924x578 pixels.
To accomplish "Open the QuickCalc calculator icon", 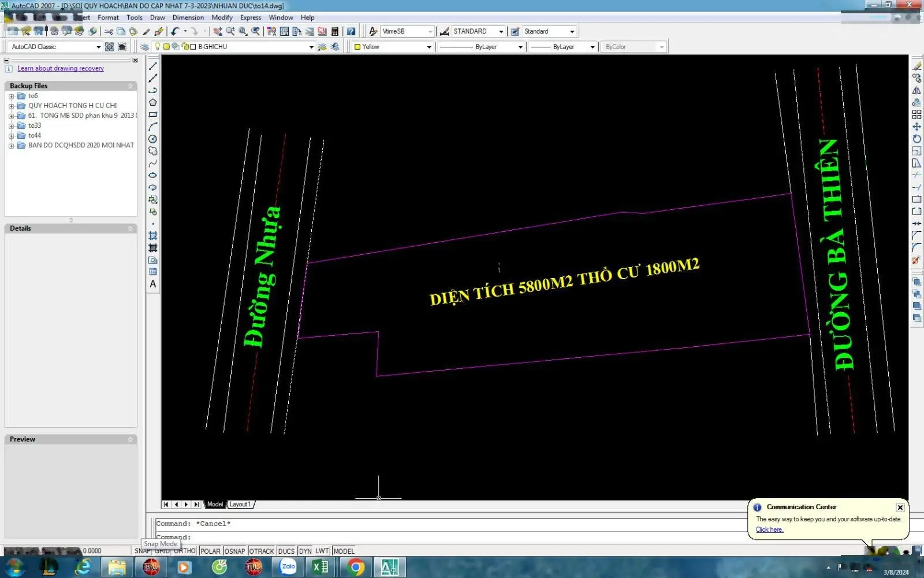I will [335, 31].
